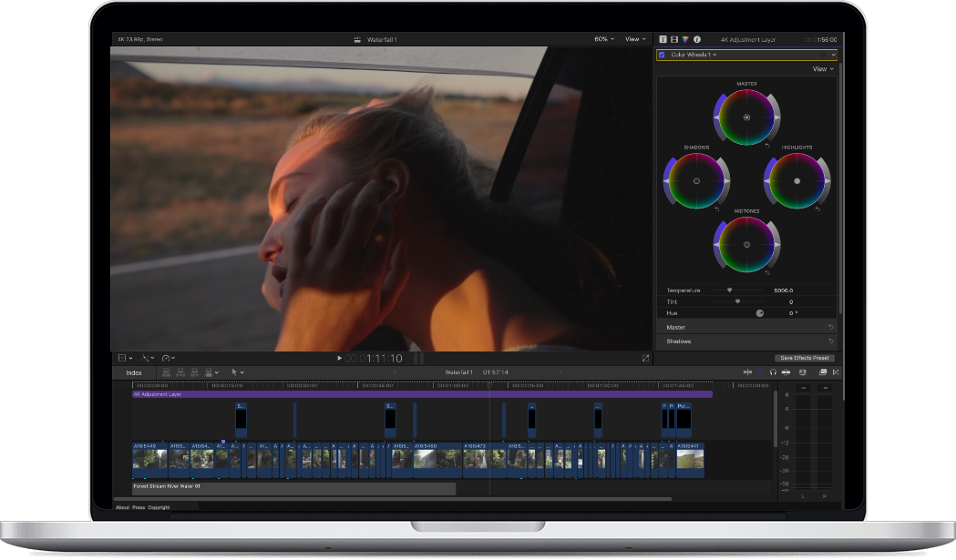Open the Text inspector tab icon
This screenshot has height=560, width=956.
(x=663, y=39)
